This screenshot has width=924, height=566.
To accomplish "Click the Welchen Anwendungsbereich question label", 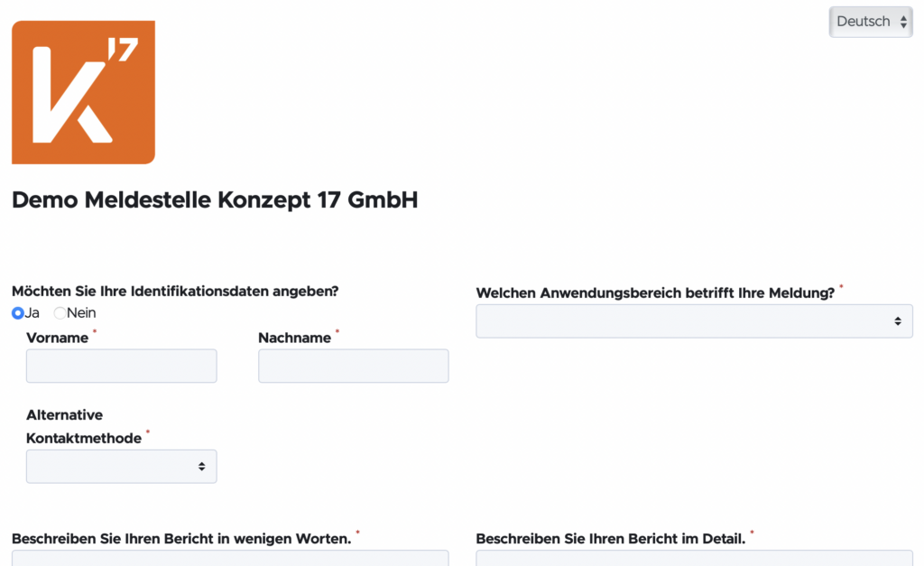I will (x=655, y=293).
